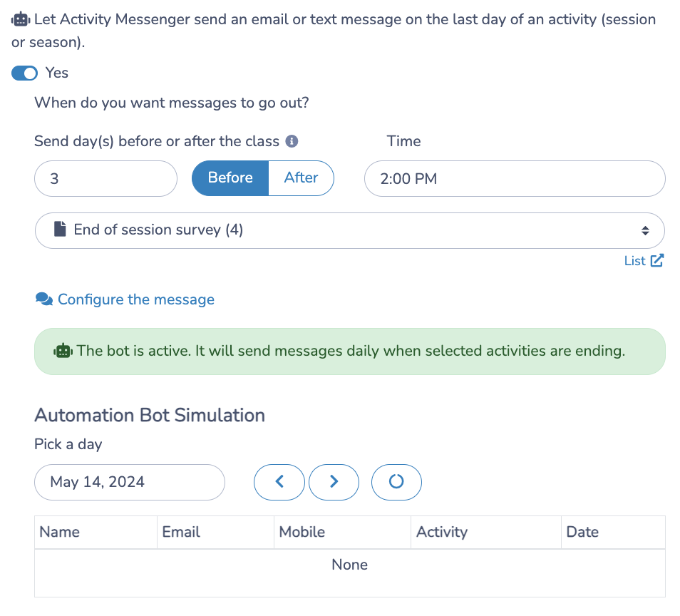The height and width of the screenshot is (616, 680).
Task: Click the external link icon beside List
Action: click(x=657, y=260)
